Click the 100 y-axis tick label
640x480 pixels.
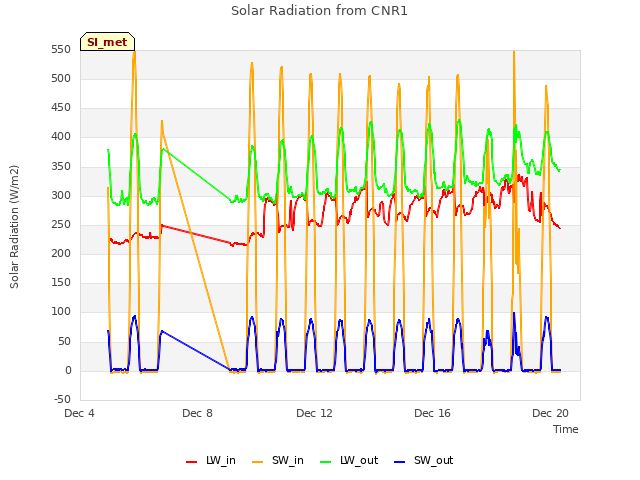[61, 312]
